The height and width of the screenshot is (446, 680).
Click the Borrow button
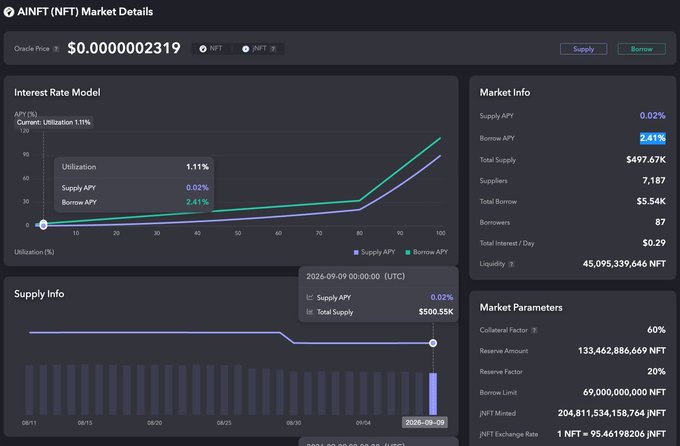click(641, 49)
